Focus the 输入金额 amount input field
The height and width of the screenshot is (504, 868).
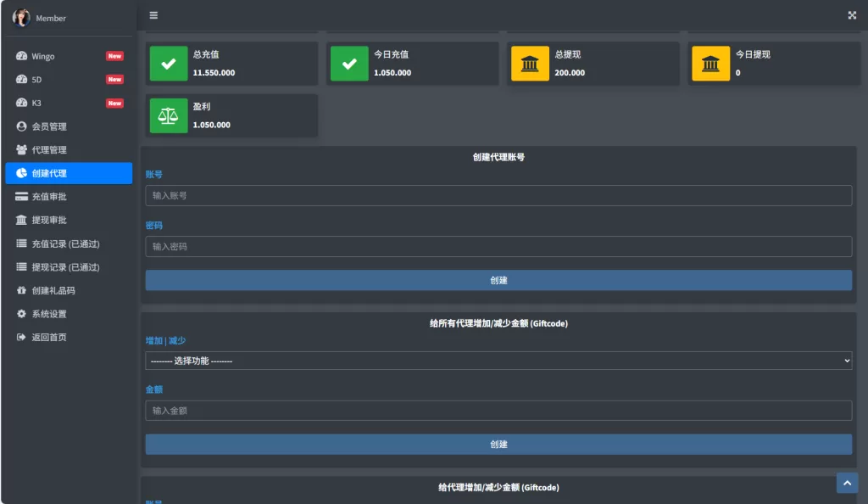498,411
